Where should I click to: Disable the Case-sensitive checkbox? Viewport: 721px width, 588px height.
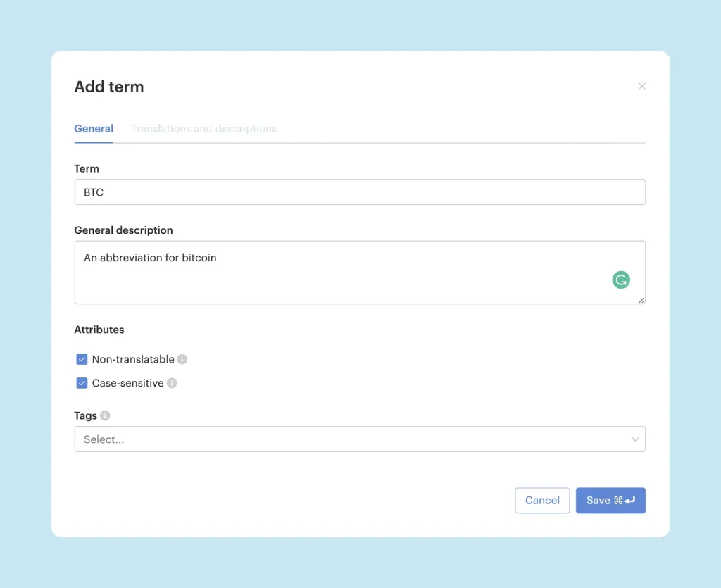click(x=82, y=383)
